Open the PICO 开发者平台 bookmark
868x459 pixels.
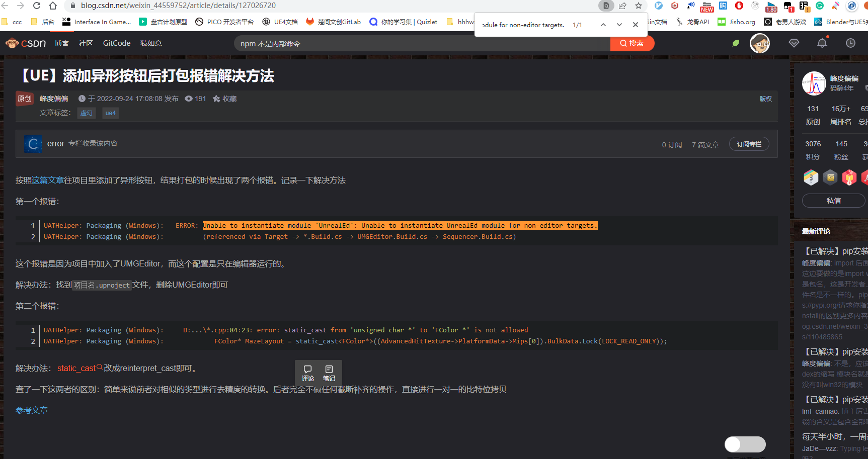pos(224,22)
